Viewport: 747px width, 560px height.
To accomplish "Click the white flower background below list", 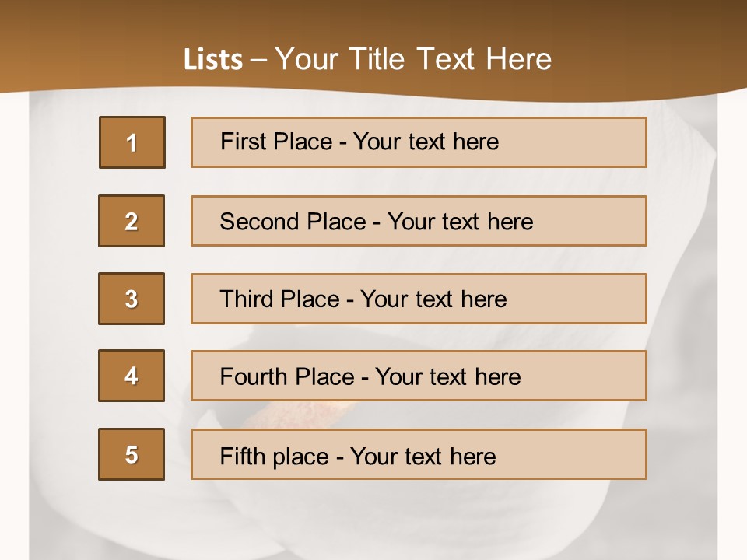I will [x=373, y=521].
